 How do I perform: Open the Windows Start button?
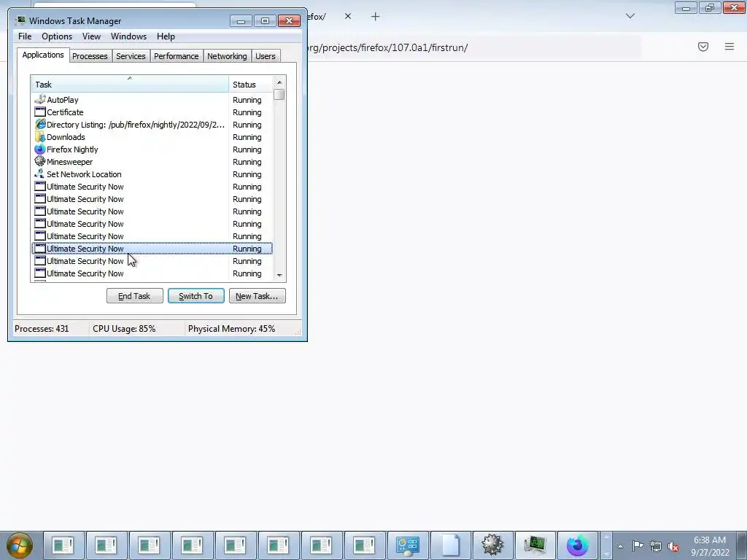click(x=20, y=545)
